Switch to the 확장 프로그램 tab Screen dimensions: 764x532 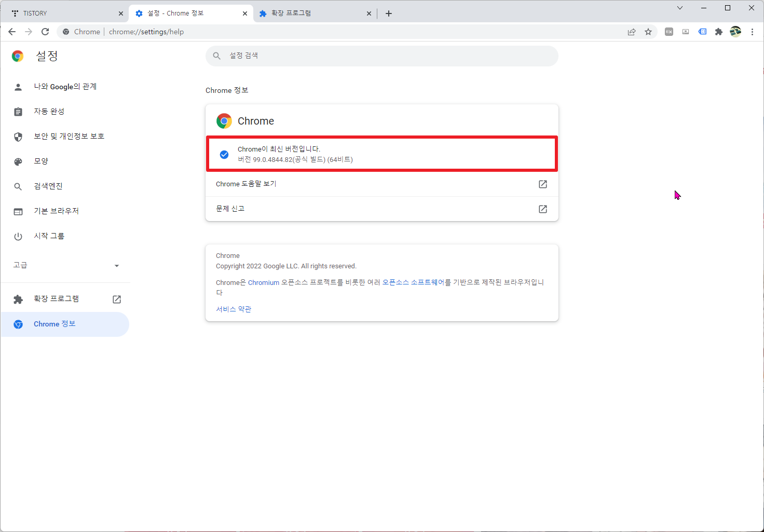[315, 13]
